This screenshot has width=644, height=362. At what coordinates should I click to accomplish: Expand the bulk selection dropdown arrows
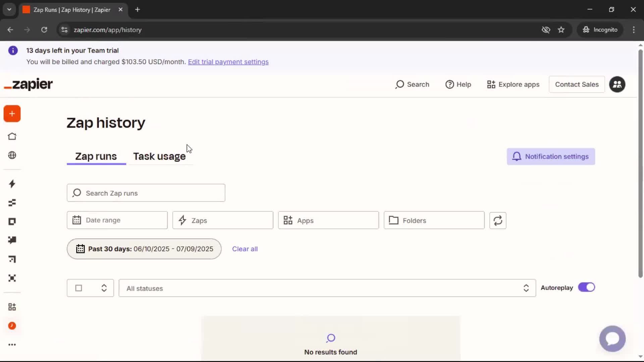tap(104, 288)
